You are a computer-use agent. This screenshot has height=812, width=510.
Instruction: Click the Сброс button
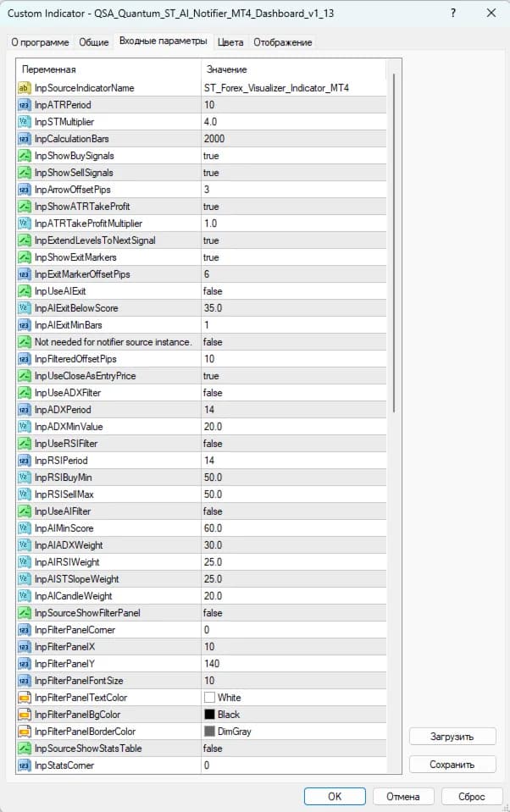(471, 797)
